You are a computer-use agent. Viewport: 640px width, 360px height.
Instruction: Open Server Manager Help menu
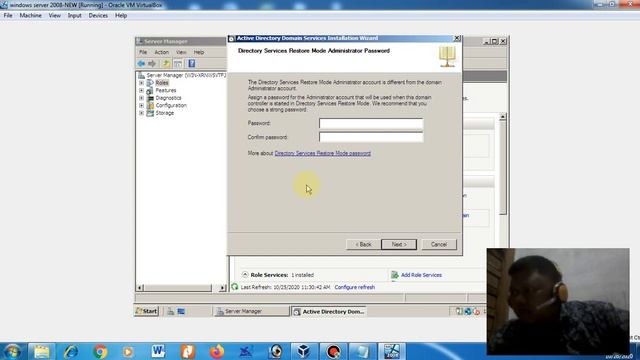[199, 52]
